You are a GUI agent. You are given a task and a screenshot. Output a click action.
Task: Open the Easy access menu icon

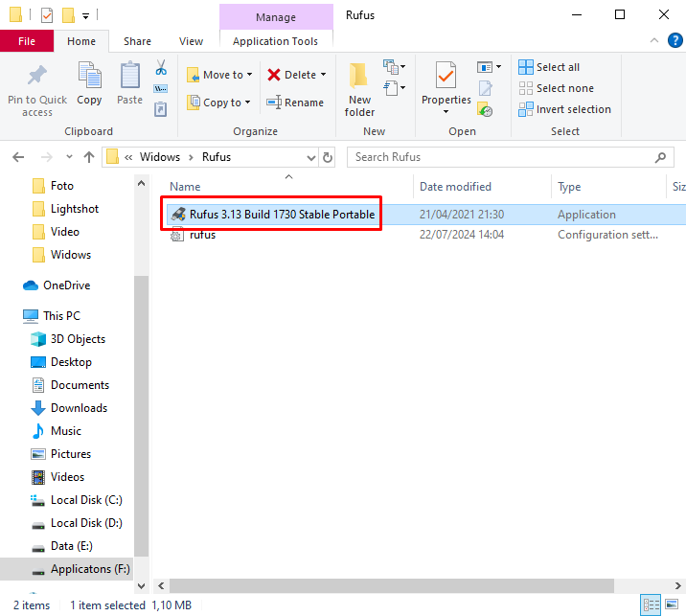394,88
